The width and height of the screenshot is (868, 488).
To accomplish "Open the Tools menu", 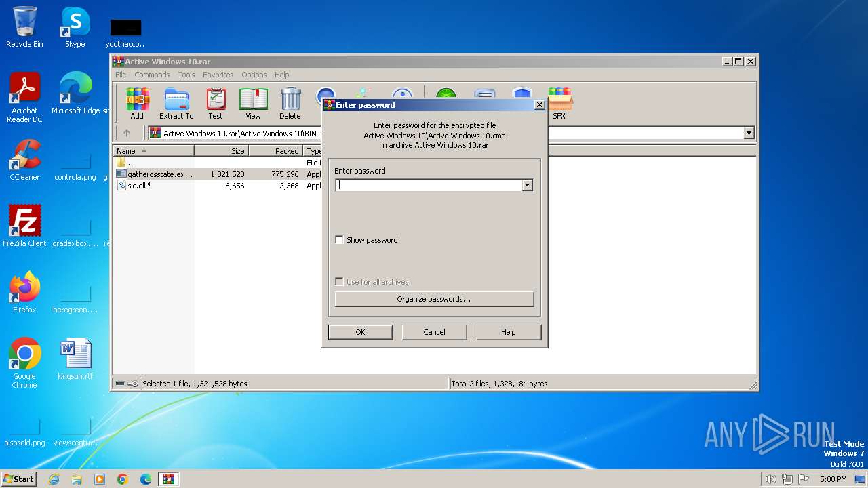I will coord(186,75).
